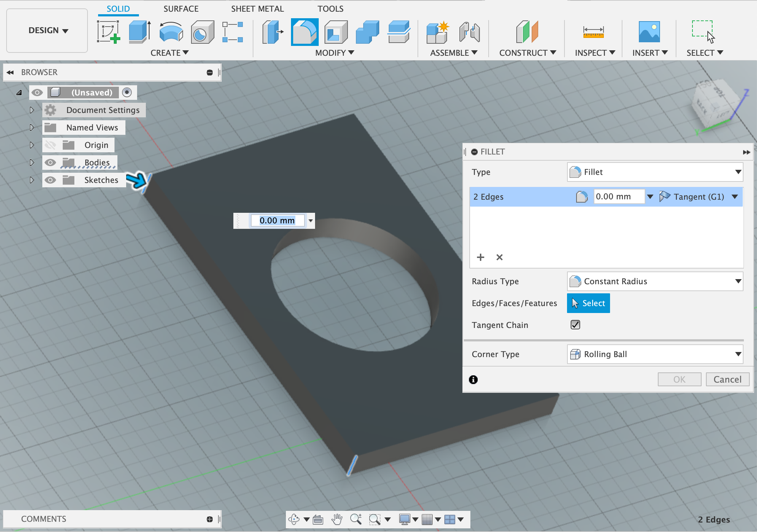Click the New Component assemble icon
Viewport: 757px width, 532px height.
(437, 32)
